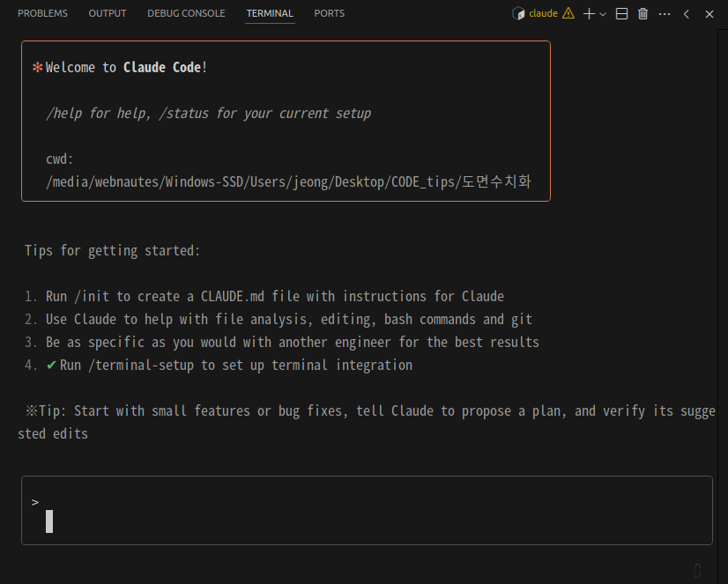This screenshot has height=584, width=728.
Task: Click the orange asterisk Claude logo
Action: (x=38, y=68)
